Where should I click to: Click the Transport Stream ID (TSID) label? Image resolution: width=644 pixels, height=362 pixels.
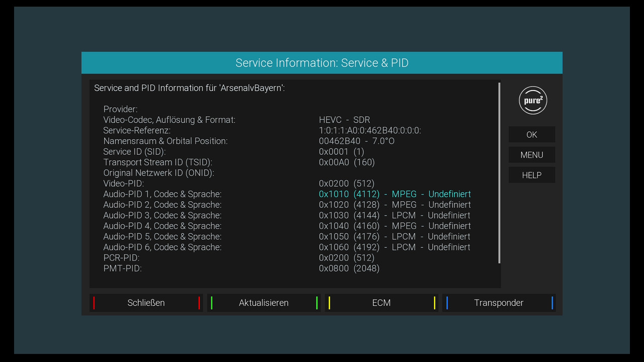[158, 162]
